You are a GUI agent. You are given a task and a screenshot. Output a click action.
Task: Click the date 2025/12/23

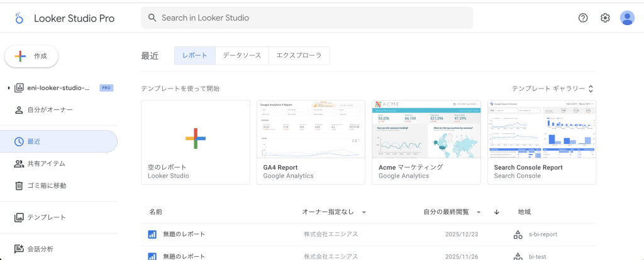point(462,235)
